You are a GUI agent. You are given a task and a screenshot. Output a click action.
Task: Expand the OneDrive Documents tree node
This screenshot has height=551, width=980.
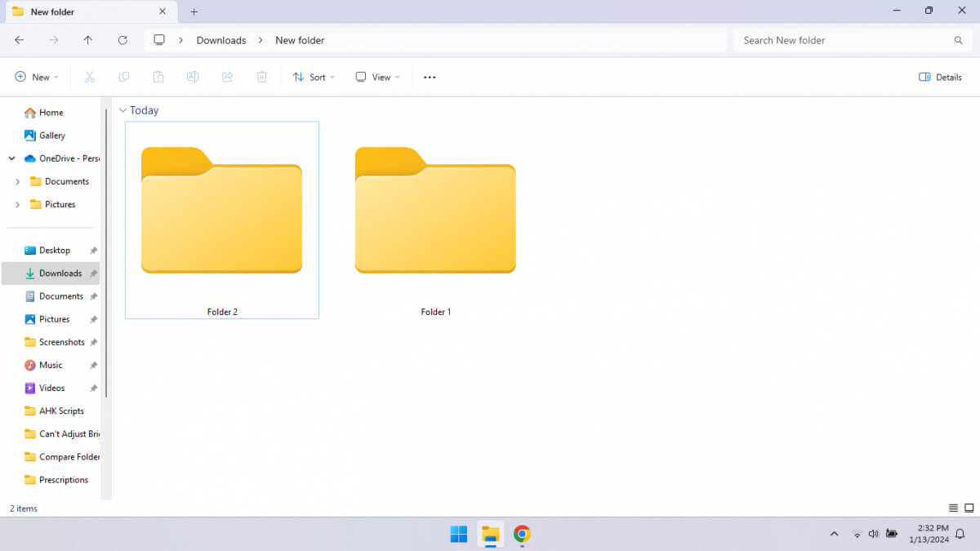[x=17, y=182]
